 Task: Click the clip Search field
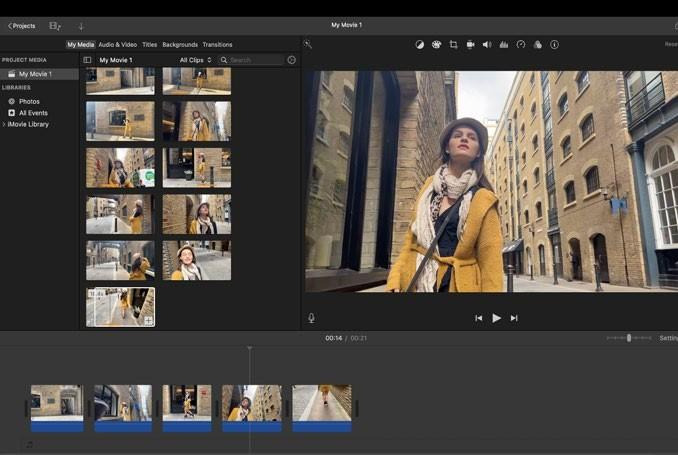[x=251, y=60]
